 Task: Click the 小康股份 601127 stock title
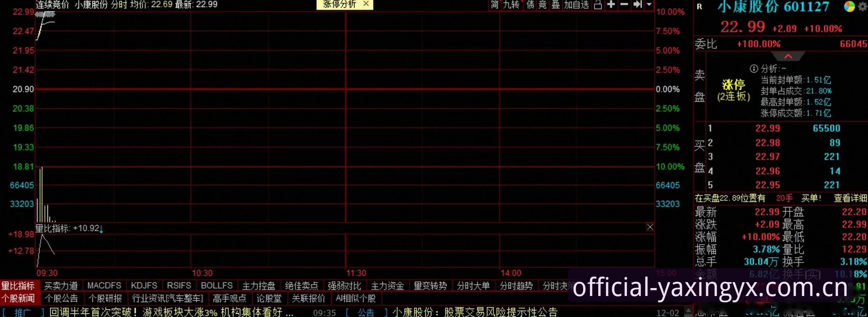773,7
